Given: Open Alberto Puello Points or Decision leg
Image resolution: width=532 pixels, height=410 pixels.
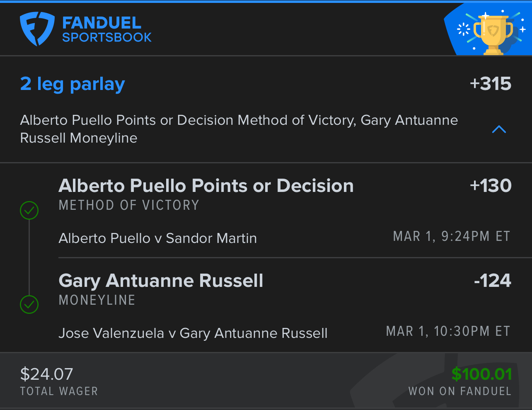Looking at the screenshot, I should (206, 186).
